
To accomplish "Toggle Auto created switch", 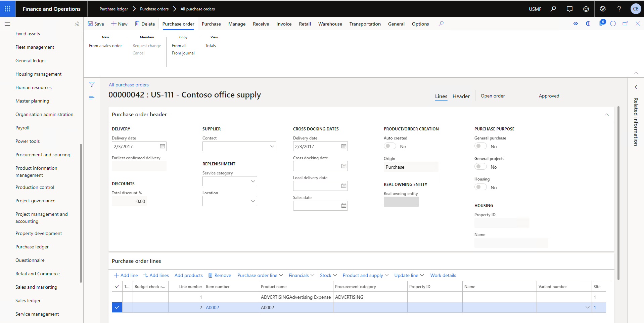I will click(390, 146).
